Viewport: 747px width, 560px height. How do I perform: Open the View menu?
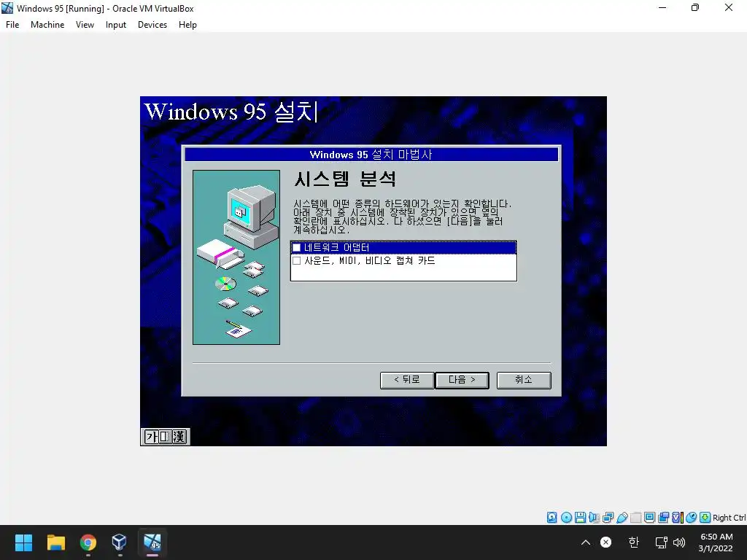pyautogui.click(x=85, y=25)
